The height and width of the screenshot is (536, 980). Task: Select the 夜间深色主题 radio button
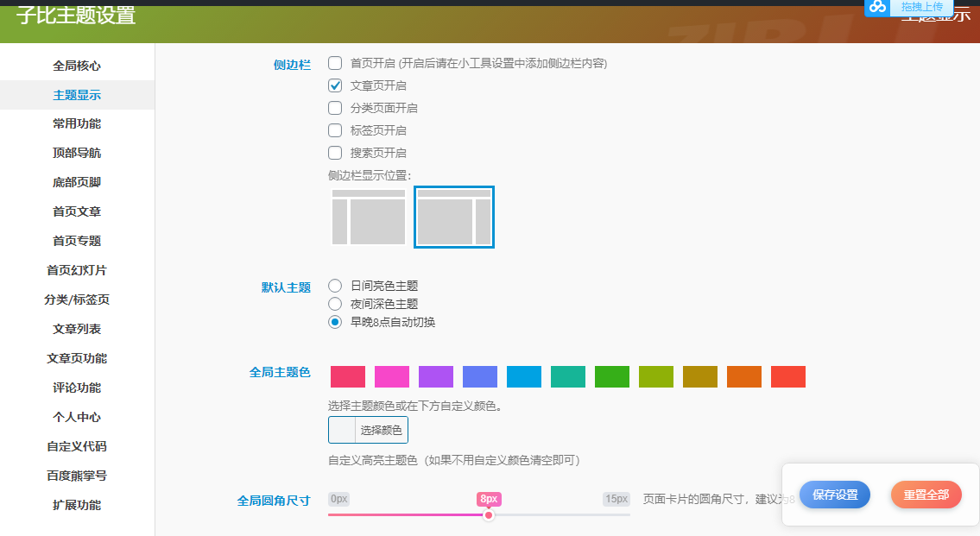(334, 303)
